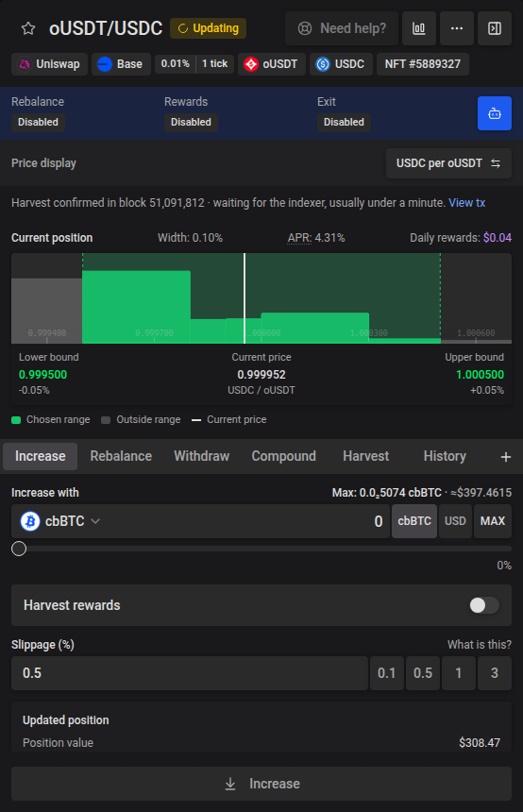Toggle the Harvest rewards switch
Screen dimensions: 523x812
tap(484, 605)
